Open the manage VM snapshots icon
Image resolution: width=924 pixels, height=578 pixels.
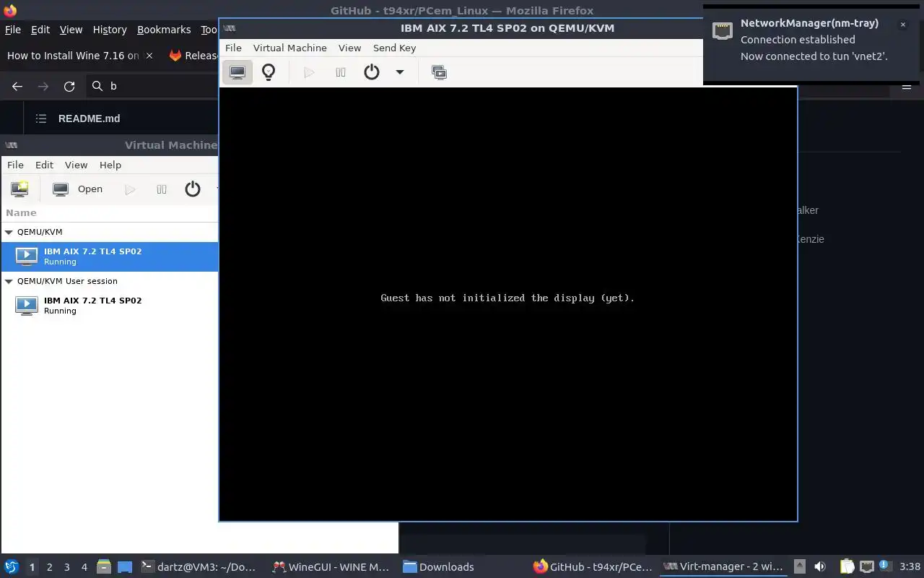click(439, 72)
